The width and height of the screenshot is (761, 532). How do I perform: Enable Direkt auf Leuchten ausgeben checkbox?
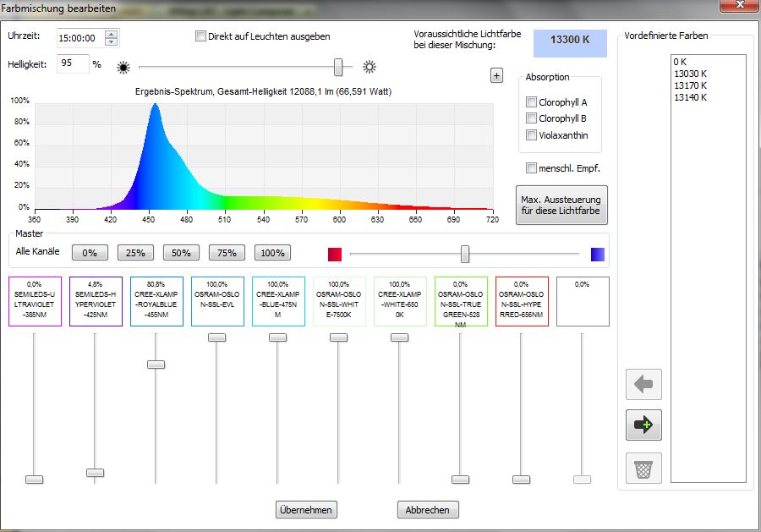tap(201, 36)
